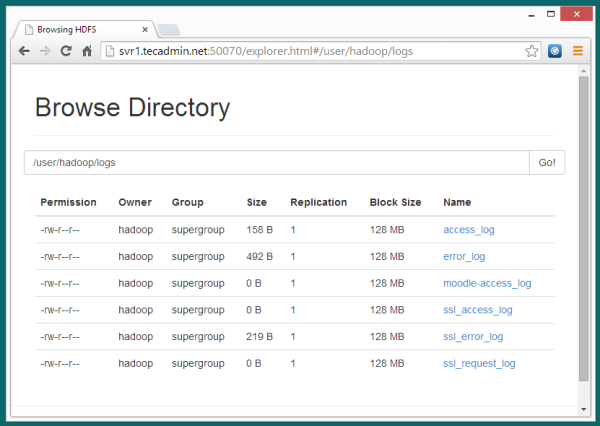
Task: Open the error_log file link
Action: pyautogui.click(x=464, y=256)
